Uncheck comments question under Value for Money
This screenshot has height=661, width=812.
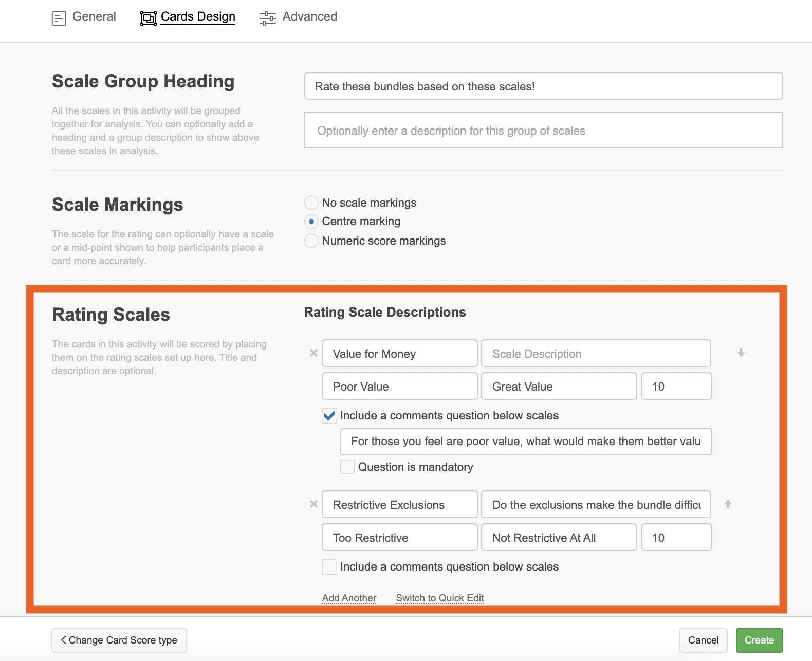pos(329,416)
